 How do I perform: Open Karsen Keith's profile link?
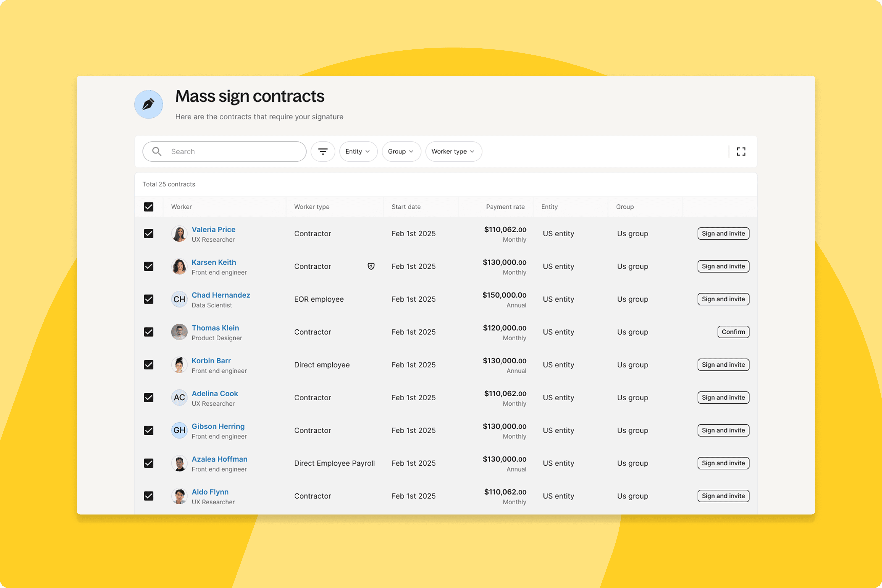tap(214, 262)
